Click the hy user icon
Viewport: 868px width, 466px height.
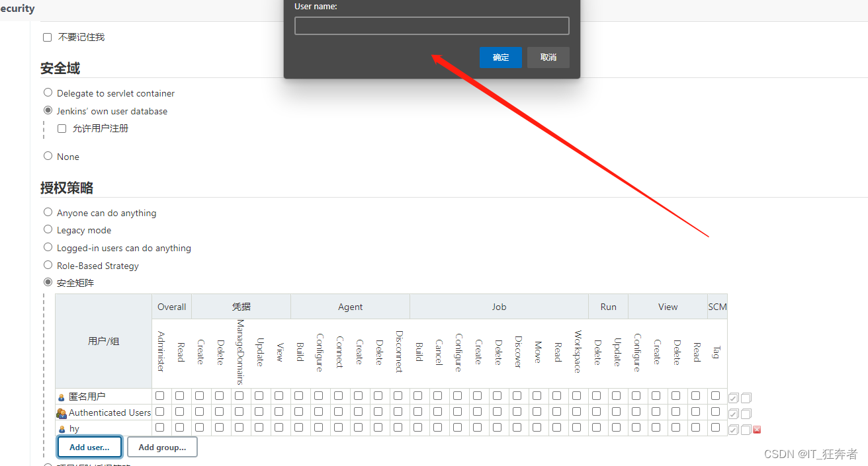pyautogui.click(x=62, y=429)
